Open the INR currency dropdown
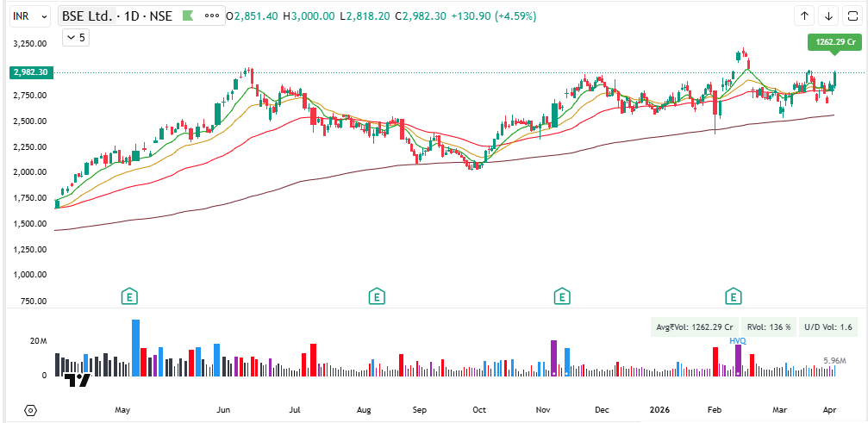Viewport: 868px width, 423px height. [x=30, y=16]
